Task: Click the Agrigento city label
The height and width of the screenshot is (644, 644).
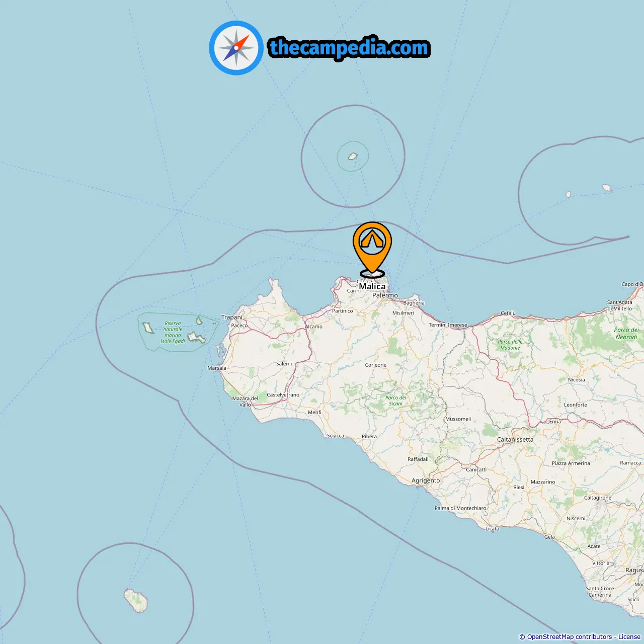Action: pyautogui.click(x=426, y=480)
